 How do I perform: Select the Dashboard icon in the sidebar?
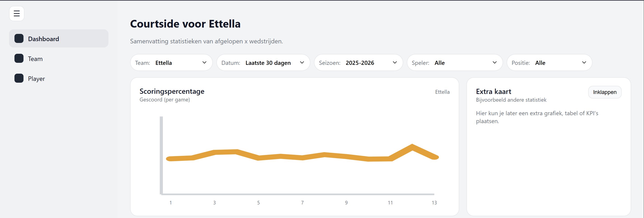[19, 38]
